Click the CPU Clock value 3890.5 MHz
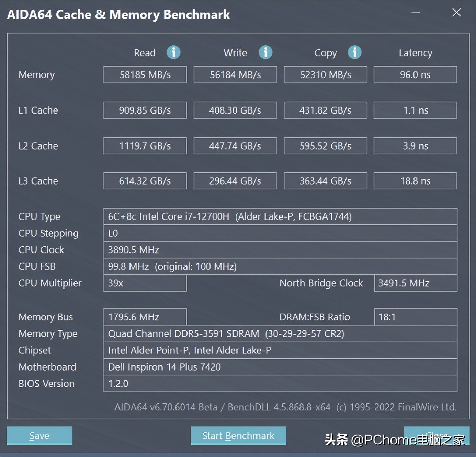The height and width of the screenshot is (457, 476). click(280, 250)
